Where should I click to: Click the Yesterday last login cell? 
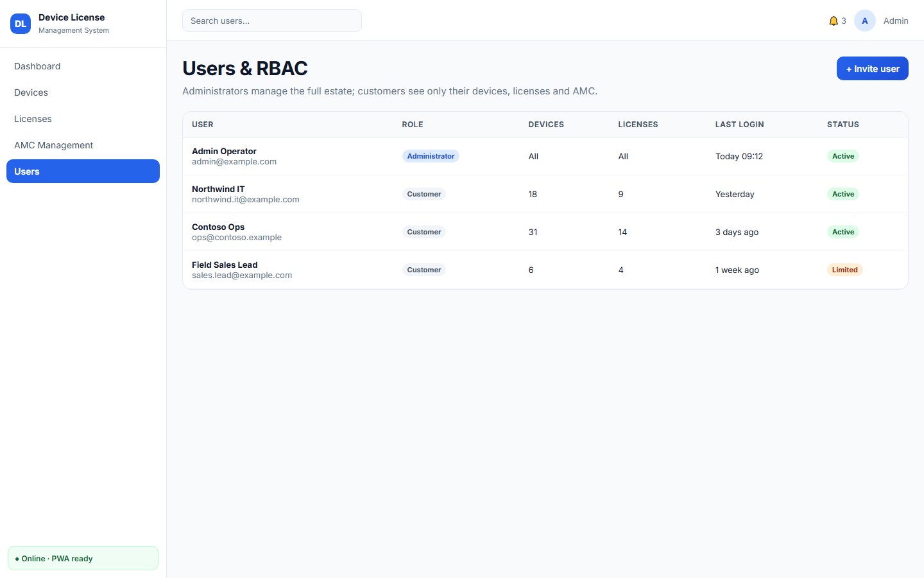click(735, 195)
